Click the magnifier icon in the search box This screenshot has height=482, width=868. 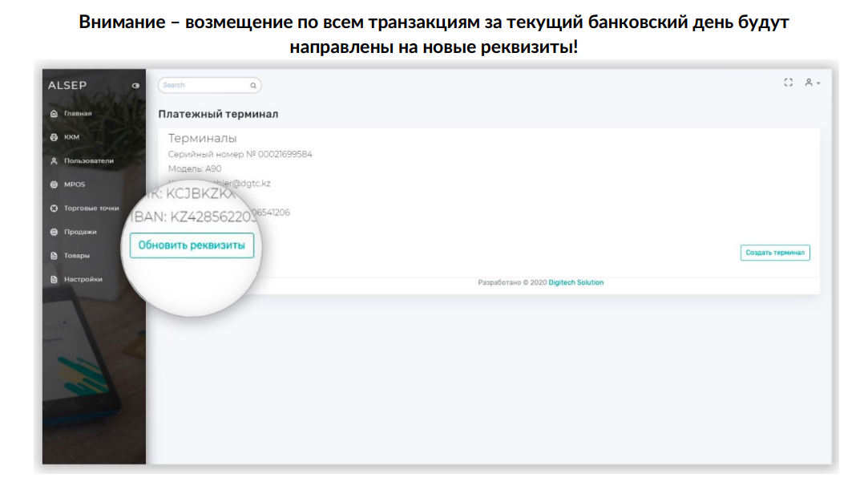coord(253,85)
